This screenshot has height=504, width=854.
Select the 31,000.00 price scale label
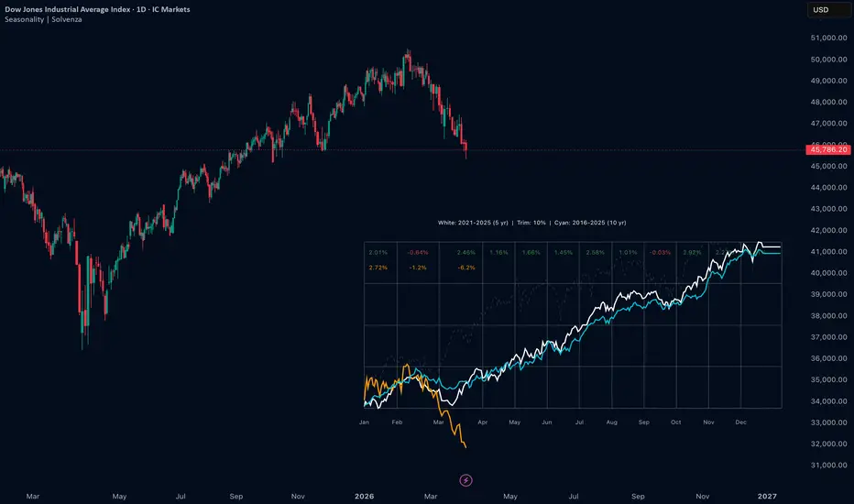829,465
